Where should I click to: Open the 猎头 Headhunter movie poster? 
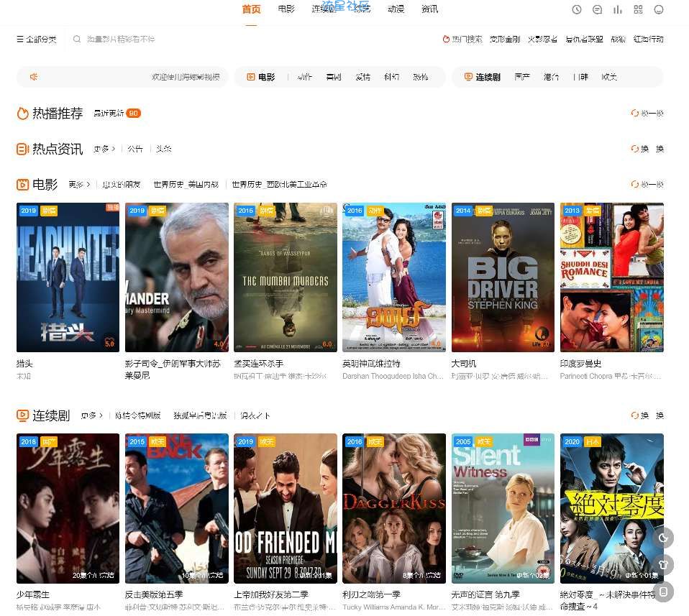point(68,277)
